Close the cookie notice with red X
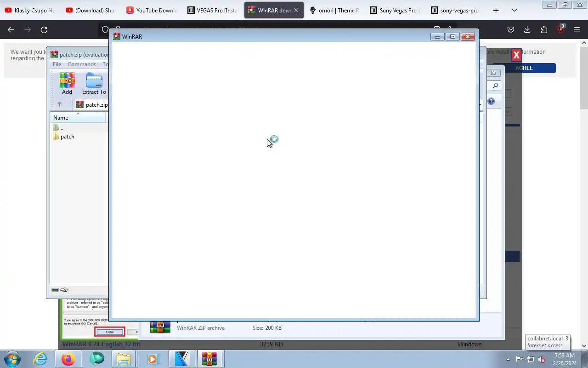This screenshot has height=368, width=588. (x=516, y=55)
